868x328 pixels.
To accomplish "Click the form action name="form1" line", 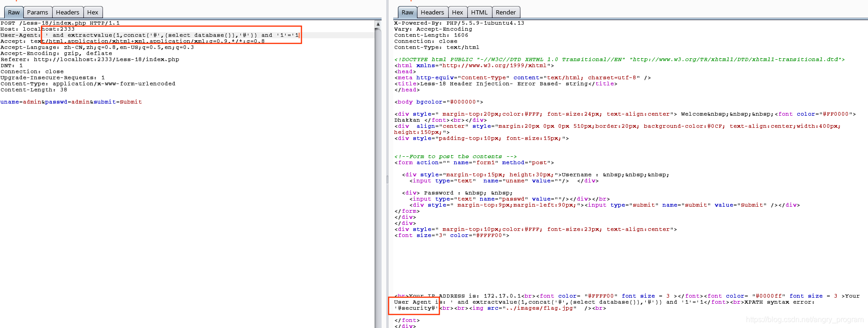I will [474, 162].
